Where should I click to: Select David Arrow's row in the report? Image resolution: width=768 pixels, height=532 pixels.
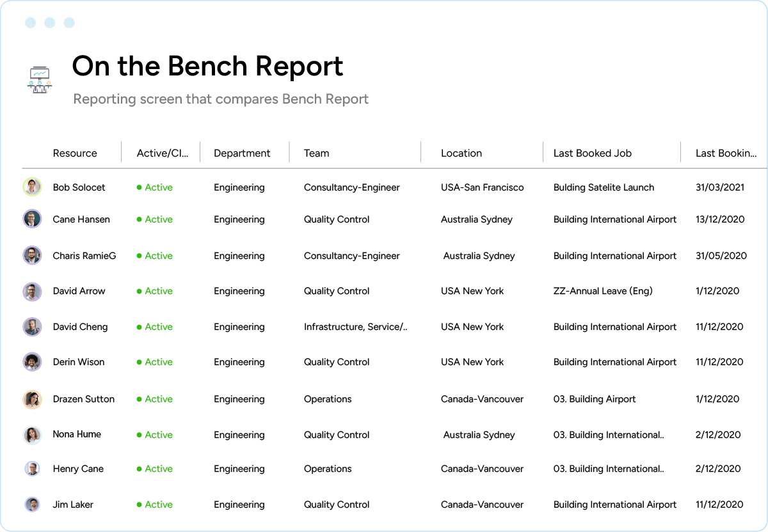click(384, 291)
